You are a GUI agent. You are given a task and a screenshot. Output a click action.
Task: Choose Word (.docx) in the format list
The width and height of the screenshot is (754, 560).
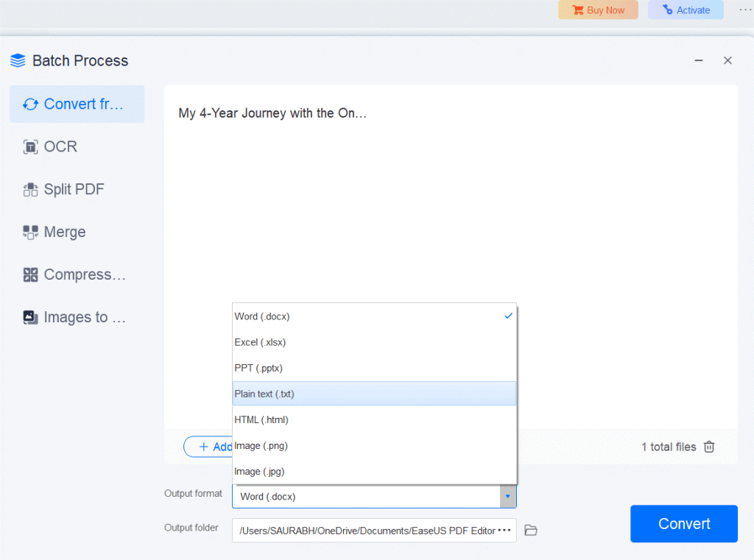click(x=374, y=316)
